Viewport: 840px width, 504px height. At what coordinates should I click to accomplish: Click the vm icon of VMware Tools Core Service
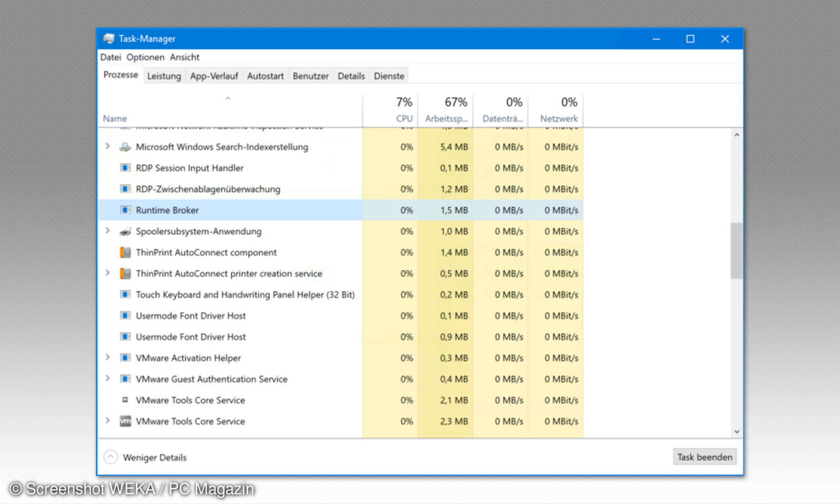point(125,421)
